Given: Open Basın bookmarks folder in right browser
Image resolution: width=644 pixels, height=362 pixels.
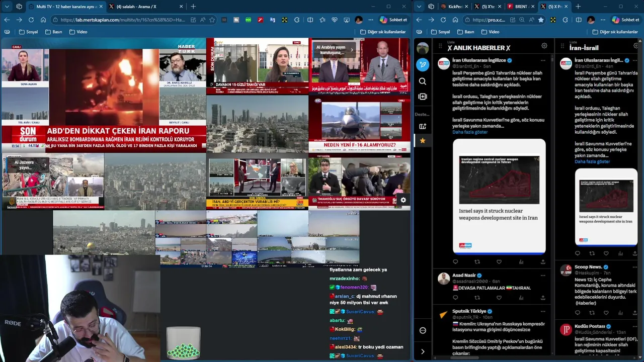Looking at the screenshot, I should pyautogui.click(x=465, y=32).
